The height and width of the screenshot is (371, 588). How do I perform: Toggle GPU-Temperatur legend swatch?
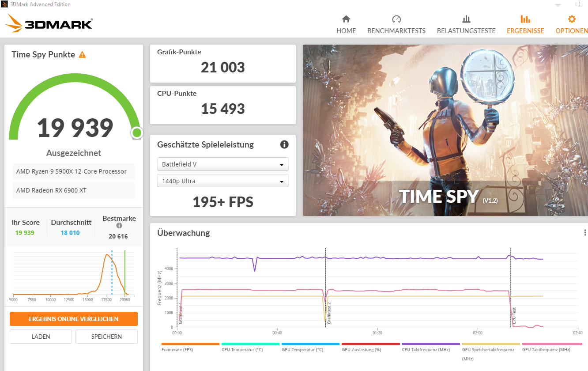(310, 344)
